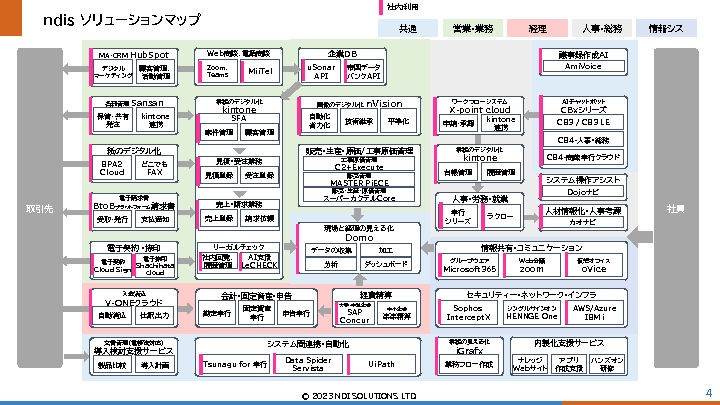720x405 pixels.
Task: Select the SAP Concur box
Action: click(355, 313)
